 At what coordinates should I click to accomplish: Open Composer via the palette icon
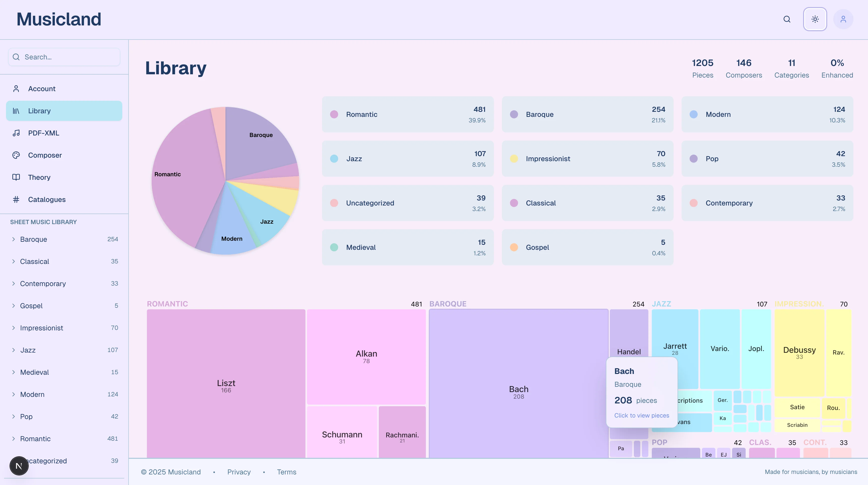[x=16, y=155]
